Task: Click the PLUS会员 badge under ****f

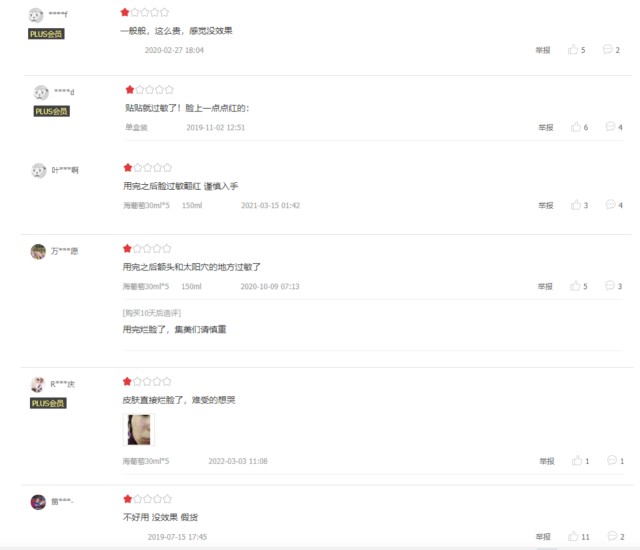Action: 46,34
